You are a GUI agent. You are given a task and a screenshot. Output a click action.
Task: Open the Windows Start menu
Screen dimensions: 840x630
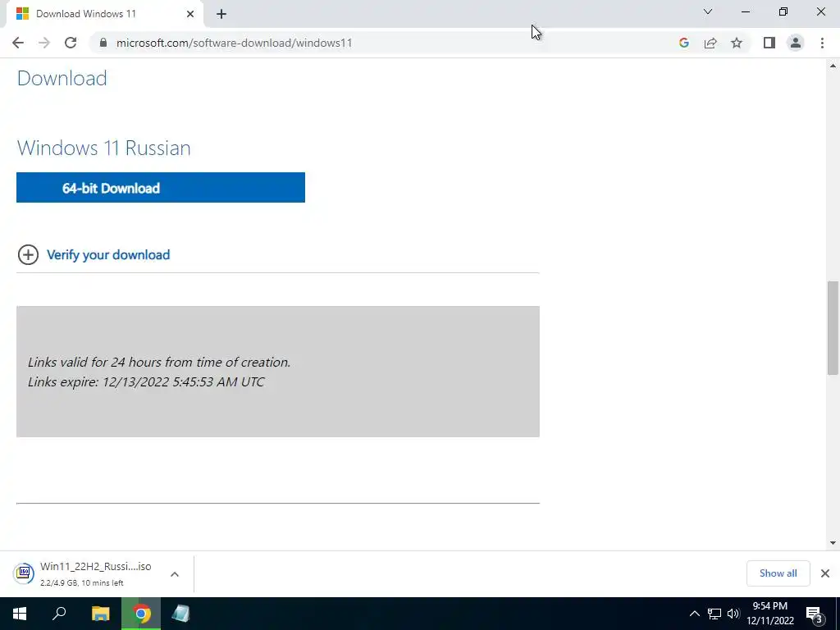[x=20, y=614]
